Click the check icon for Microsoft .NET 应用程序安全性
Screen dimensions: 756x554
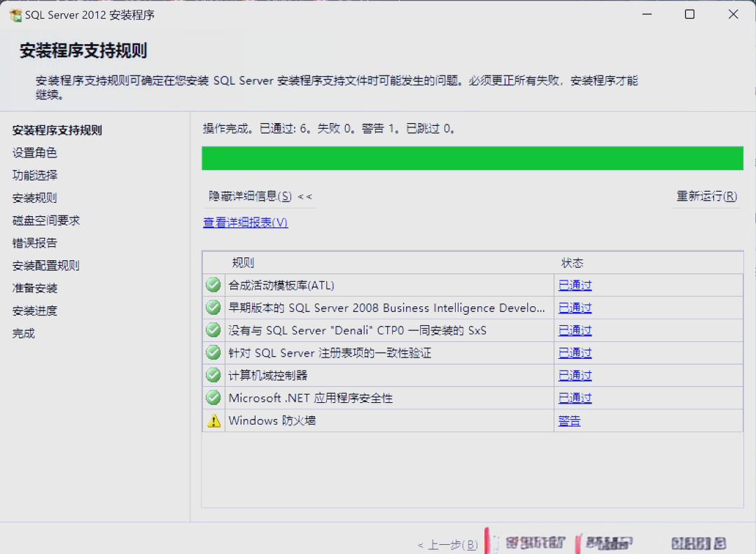pyautogui.click(x=213, y=397)
